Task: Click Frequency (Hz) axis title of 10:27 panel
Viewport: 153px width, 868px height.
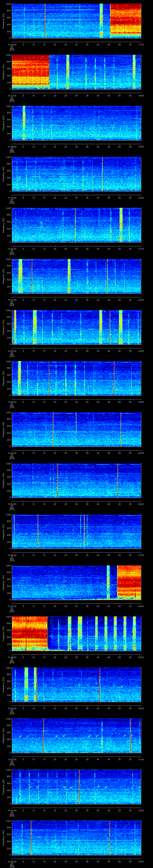Action: 3,582
